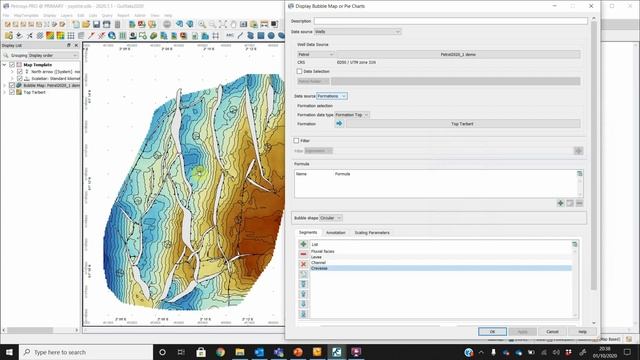Click the Cancel button
Screen dimensions: 640x360
click(x=552, y=331)
